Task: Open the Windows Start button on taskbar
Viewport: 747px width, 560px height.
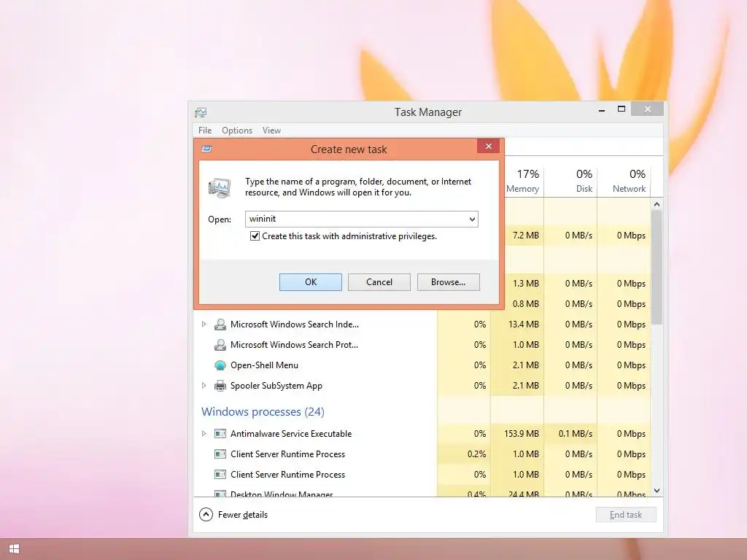Action: tap(15, 549)
